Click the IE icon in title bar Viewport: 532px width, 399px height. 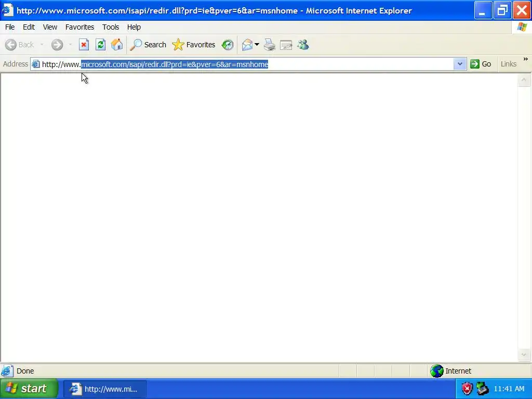pos(7,10)
